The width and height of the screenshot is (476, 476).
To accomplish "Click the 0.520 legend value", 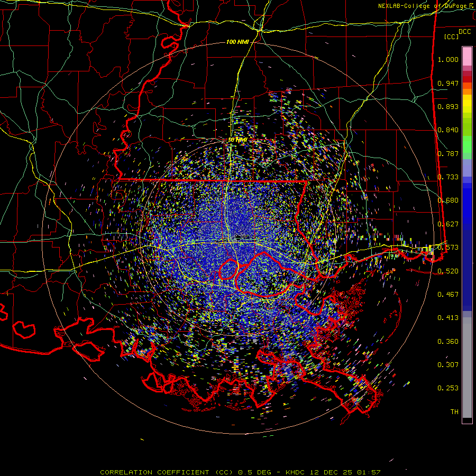I will (x=448, y=271).
